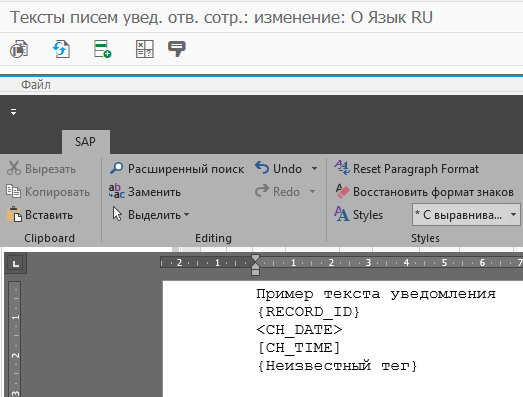The height and width of the screenshot is (397, 523).
Task: Click Reset Paragraph Format
Action: tap(407, 169)
